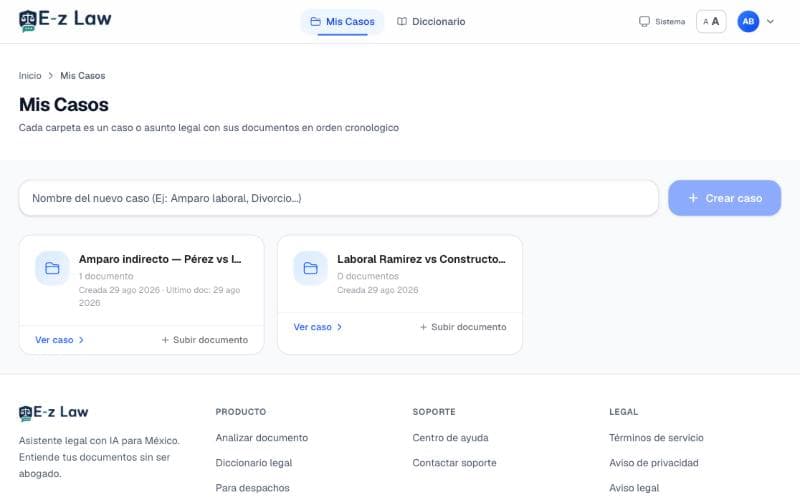Click the E-z Law header logo

[65, 20]
